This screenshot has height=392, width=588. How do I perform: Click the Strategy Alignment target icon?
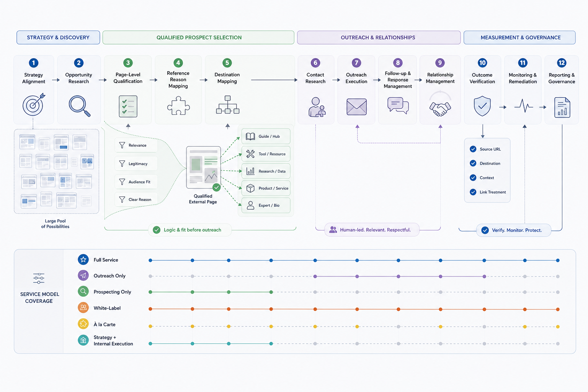[33, 104]
